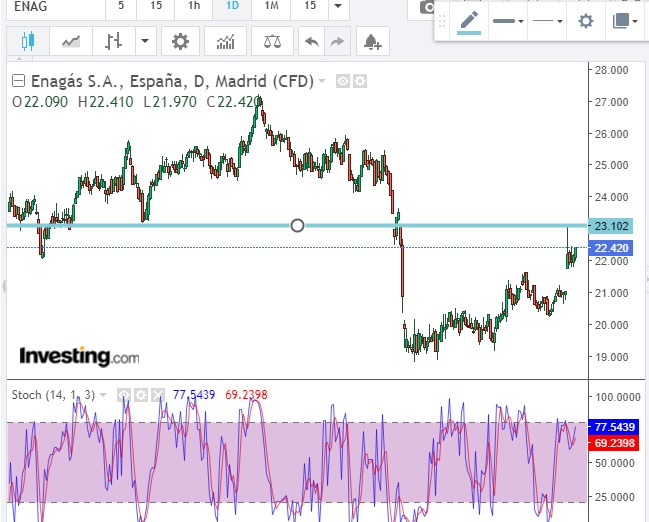The width and height of the screenshot is (649, 522).
Task: Take a chart snapshot with camera icon
Action: point(426,7)
